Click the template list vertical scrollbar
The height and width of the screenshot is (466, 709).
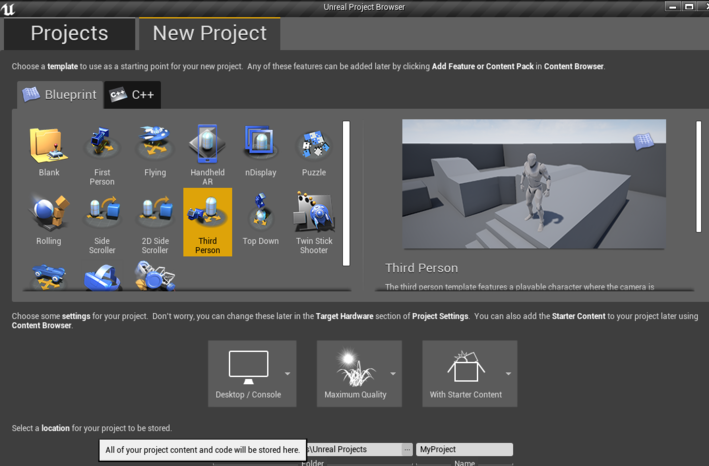coord(346,193)
